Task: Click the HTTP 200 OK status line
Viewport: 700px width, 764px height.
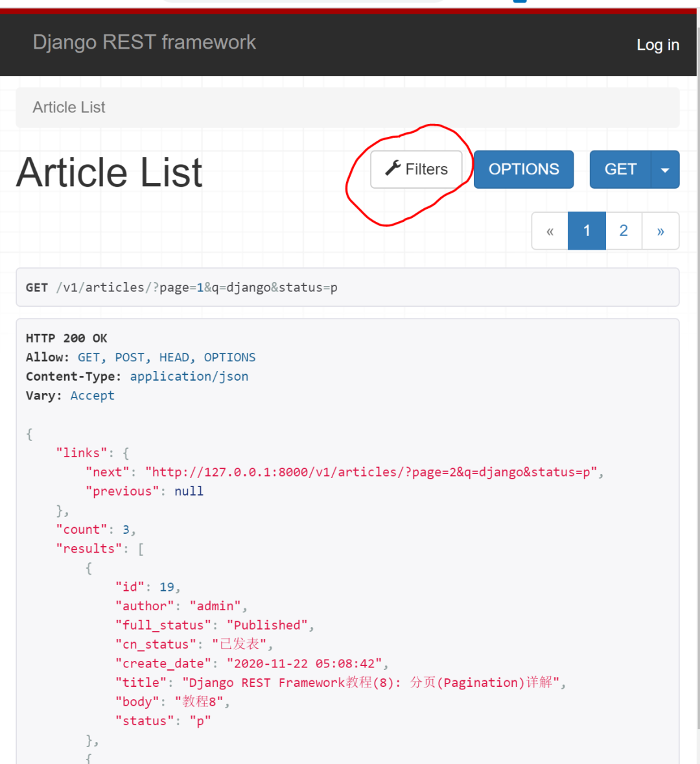Action: pos(67,338)
